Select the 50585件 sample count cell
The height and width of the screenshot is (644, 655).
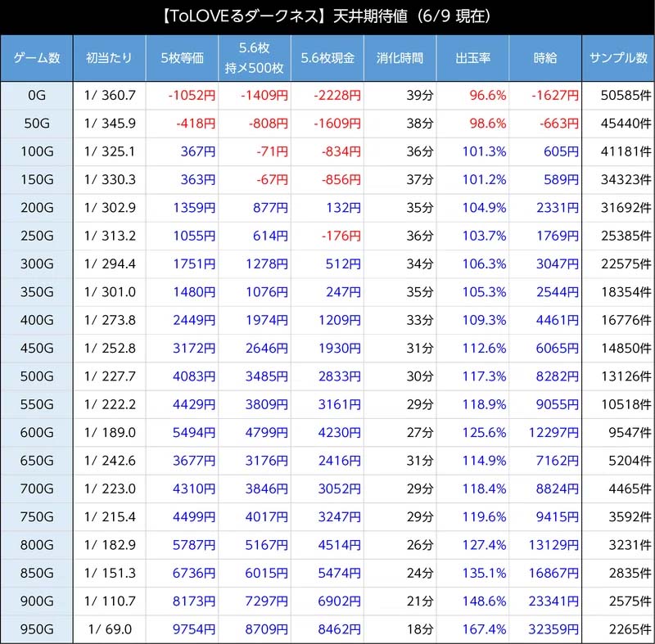tap(618, 95)
